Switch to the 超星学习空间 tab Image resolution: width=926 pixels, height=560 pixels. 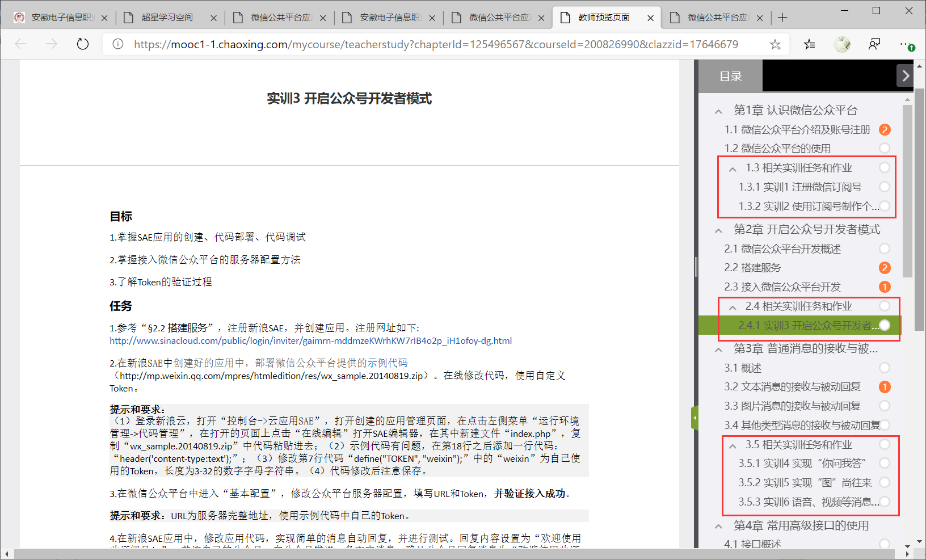[x=167, y=18]
